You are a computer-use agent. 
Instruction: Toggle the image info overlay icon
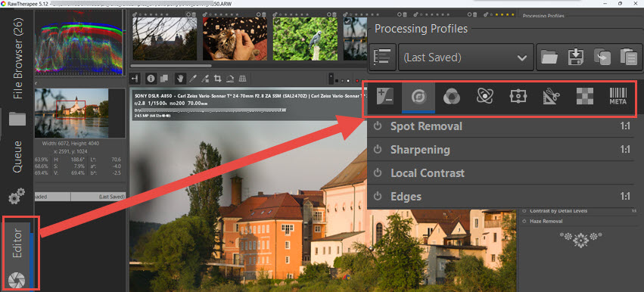[151, 78]
